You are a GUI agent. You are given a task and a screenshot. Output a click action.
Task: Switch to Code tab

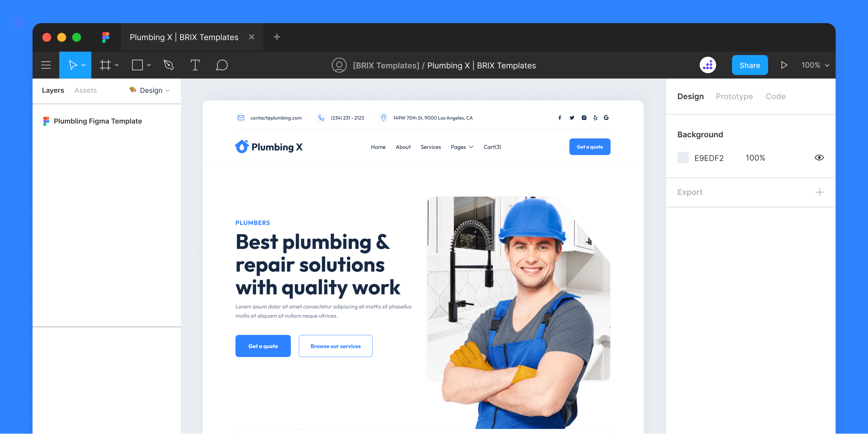click(x=775, y=96)
